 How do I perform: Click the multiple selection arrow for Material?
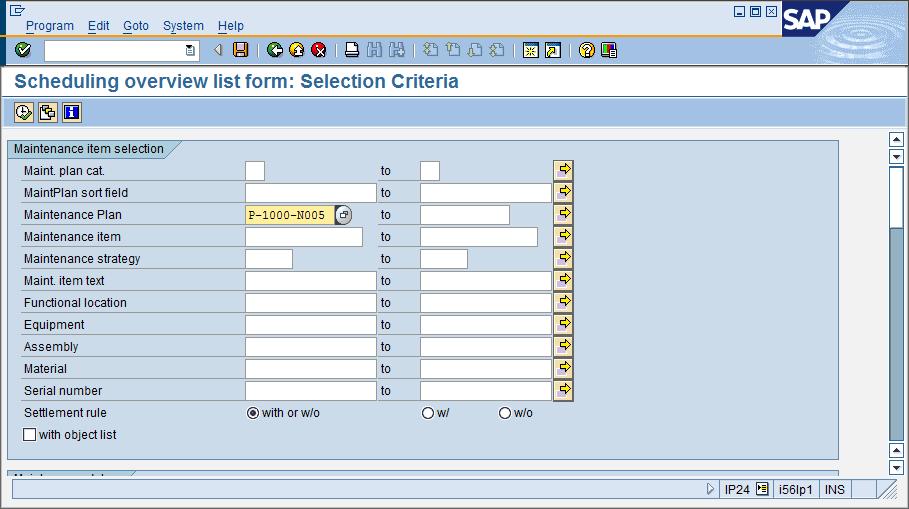pyautogui.click(x=563, y=369)
